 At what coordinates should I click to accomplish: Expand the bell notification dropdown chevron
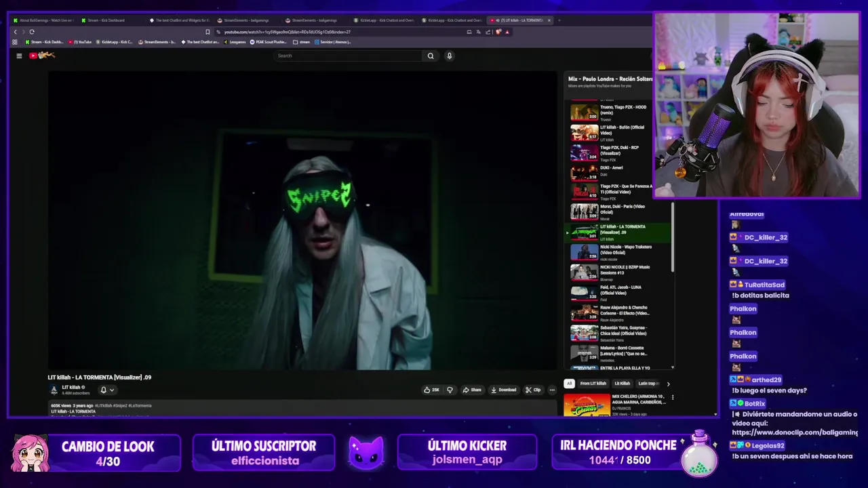[x=112, y=390]
